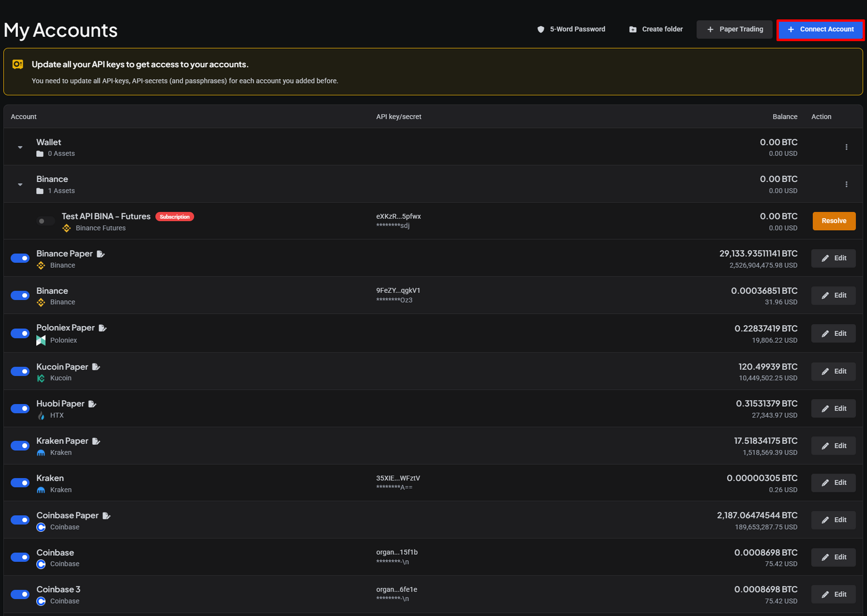This screenshot has height=616, width=867.
Task: Click the API key text eXKzR...5pfwx
Action: pyautogui.click(x=398, y=216)
